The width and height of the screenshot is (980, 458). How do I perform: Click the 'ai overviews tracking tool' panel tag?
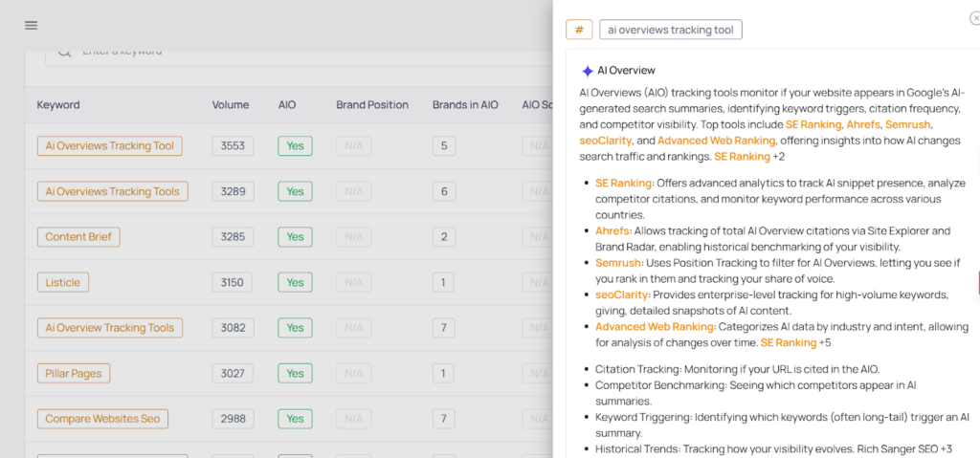click(670, 30)
